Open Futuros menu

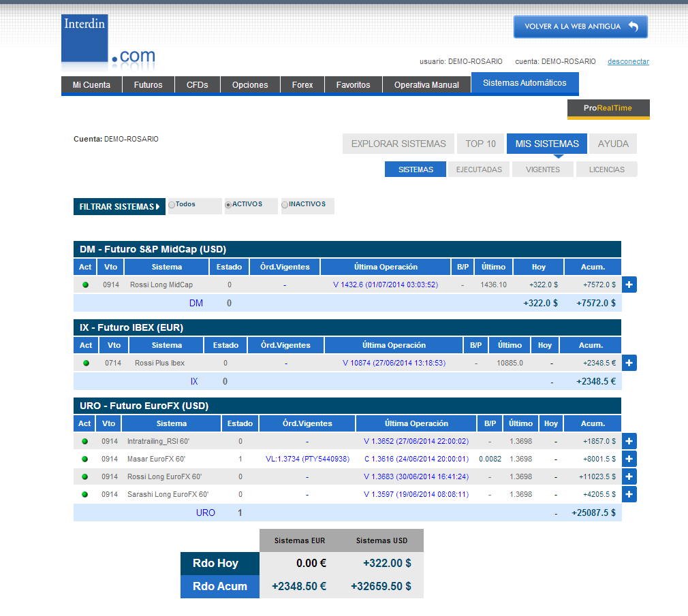(x=148, y=85)
